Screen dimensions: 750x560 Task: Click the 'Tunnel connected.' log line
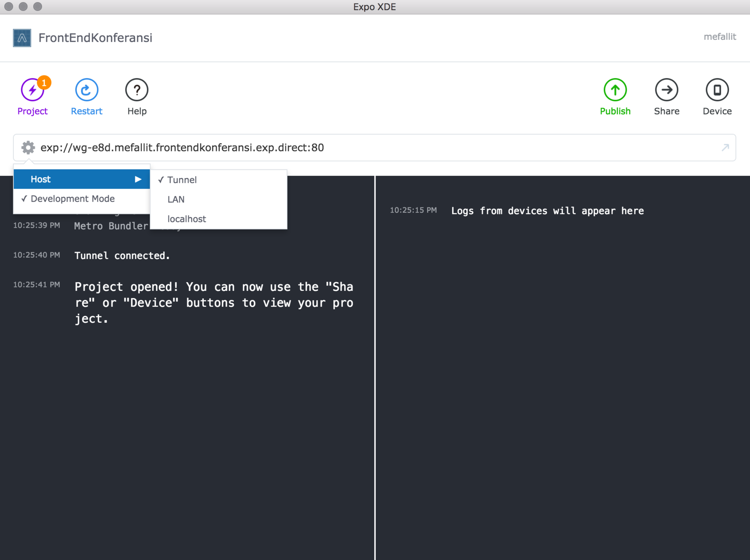[x=122, y=256]
